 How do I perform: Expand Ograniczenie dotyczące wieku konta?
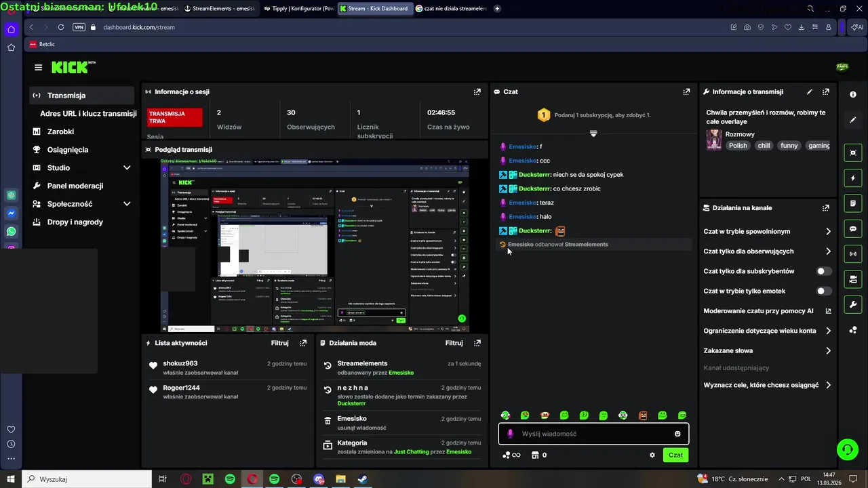pyautogui.click(x=767, y=331)
